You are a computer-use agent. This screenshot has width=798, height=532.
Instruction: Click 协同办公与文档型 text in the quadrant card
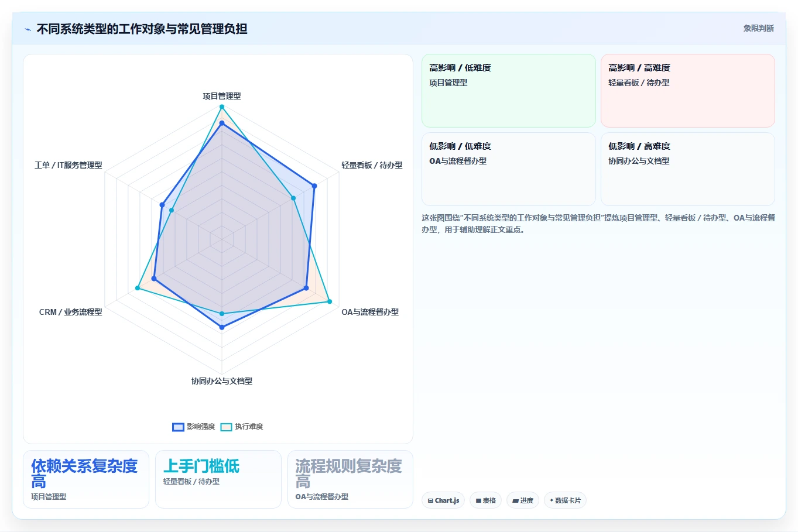pos(639,161)
